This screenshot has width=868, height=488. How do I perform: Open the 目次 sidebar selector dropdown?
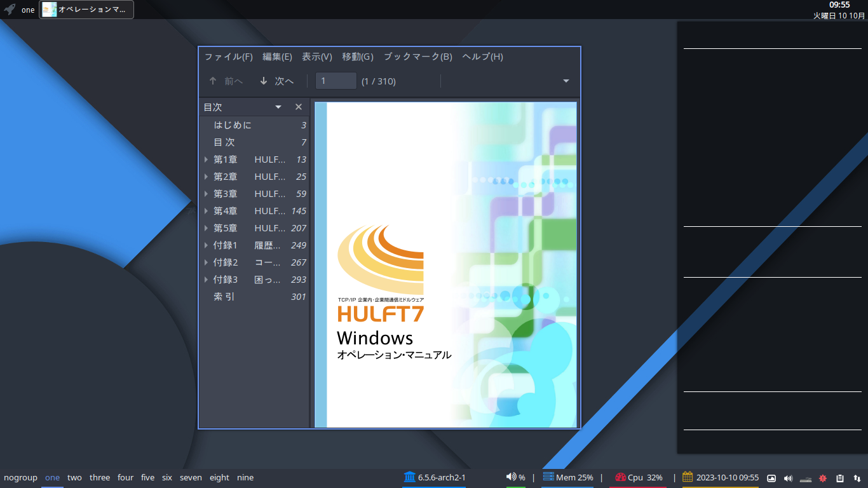click(278, 107)
